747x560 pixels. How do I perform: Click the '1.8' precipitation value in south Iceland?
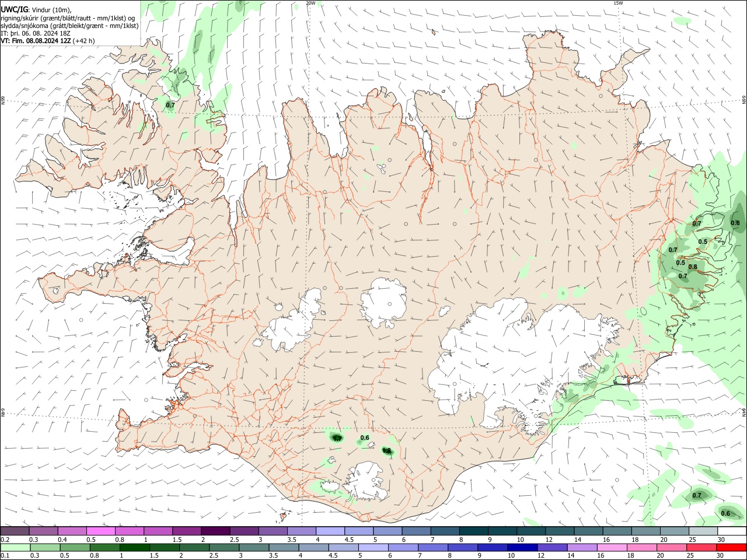pyautogui.click(x=386, y=450)
